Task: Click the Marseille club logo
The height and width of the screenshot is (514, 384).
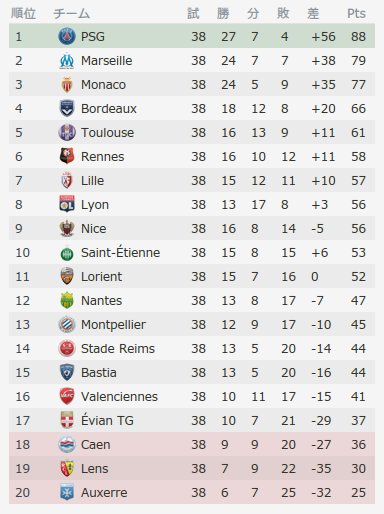Action: pos(67,61)
